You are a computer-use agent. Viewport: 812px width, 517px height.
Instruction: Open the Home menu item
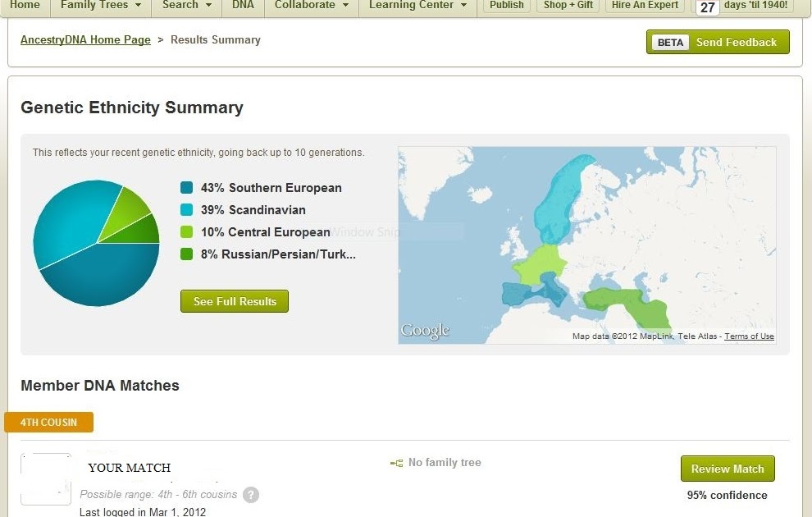[x=25, y=5]
